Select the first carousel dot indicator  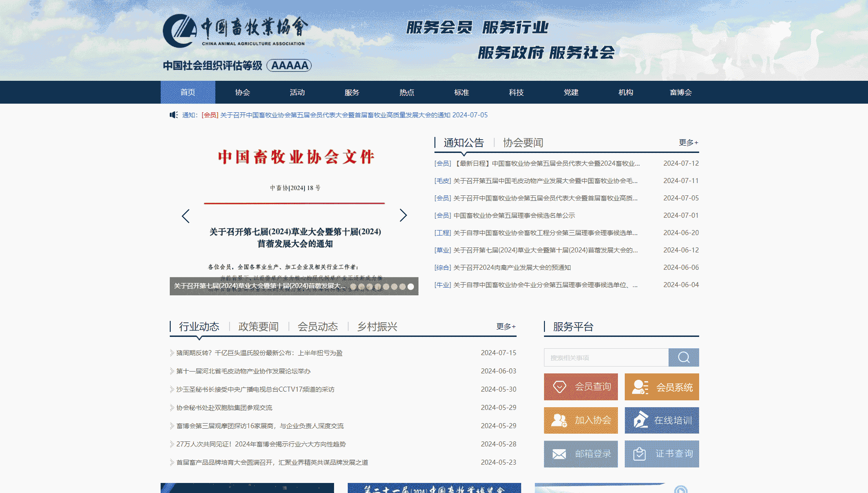[x=353, y=287]
